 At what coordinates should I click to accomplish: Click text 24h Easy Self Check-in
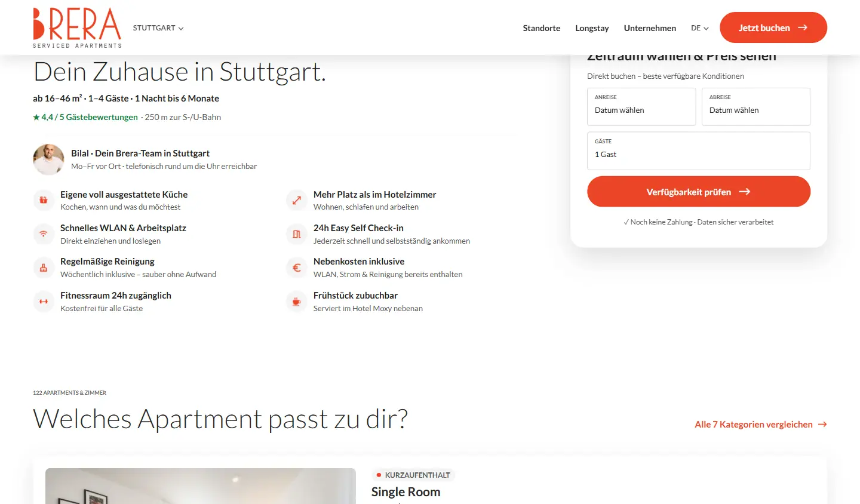tap(358, 228)
